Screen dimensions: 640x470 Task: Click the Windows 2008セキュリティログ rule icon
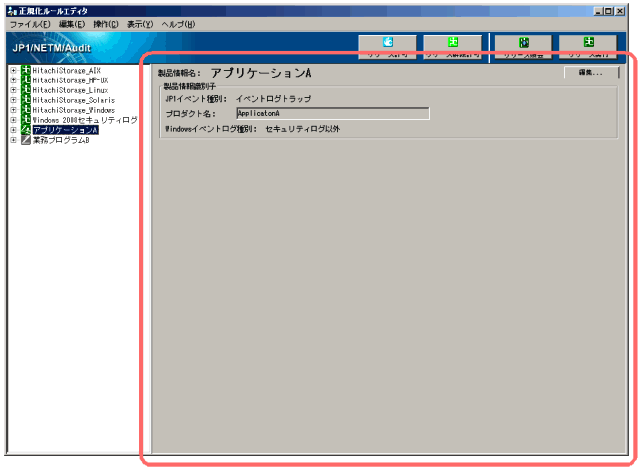coord(26,120)
